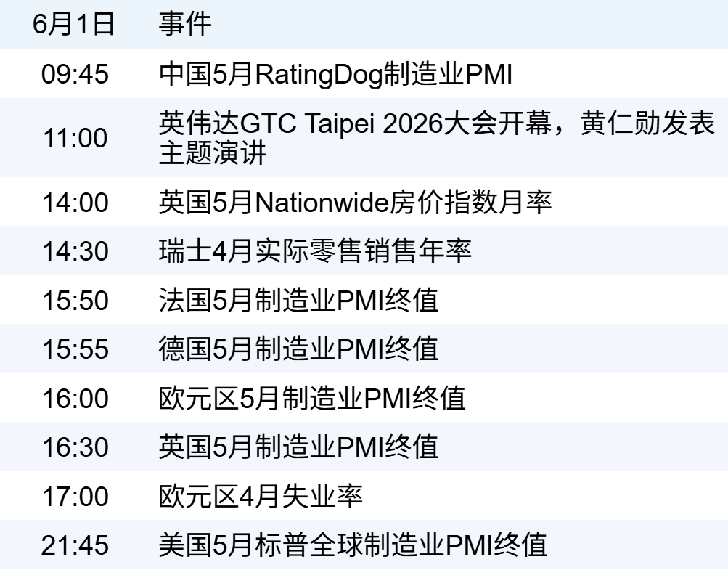The width and height of the screenshot is (728, 570).
Task: Select the 14:30 time cell
Action: pyautogui.click(x=75, y=251)
